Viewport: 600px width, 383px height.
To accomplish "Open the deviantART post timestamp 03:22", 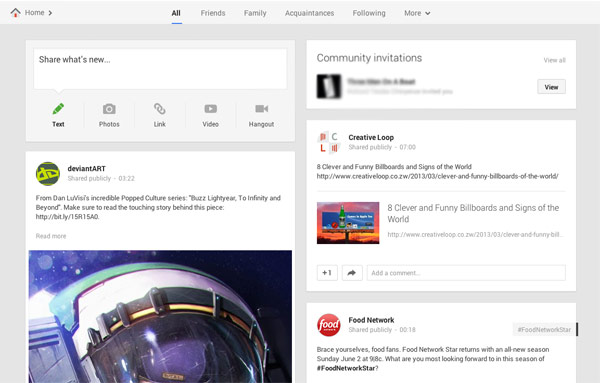I will (x=127, y=179).
